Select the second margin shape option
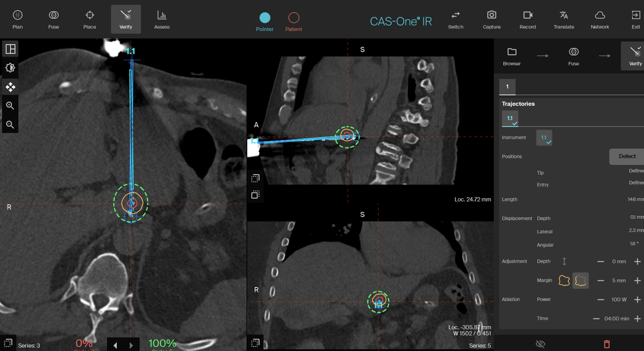Screen dimensions: 644x351 click(x=581, y=280)
